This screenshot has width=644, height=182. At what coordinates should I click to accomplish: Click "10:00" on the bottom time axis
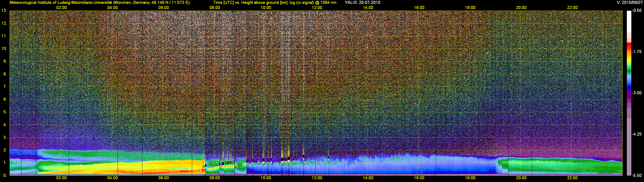tap(266, 178)
